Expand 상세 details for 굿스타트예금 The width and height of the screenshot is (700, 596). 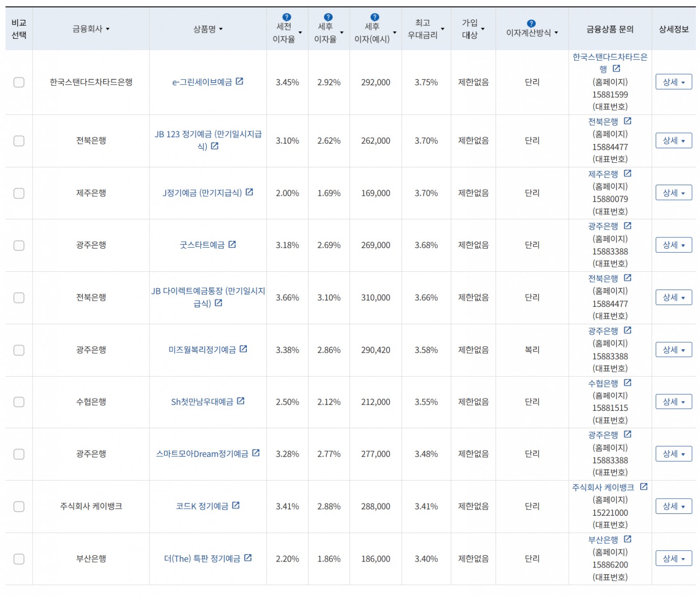[x=673, y=245]
